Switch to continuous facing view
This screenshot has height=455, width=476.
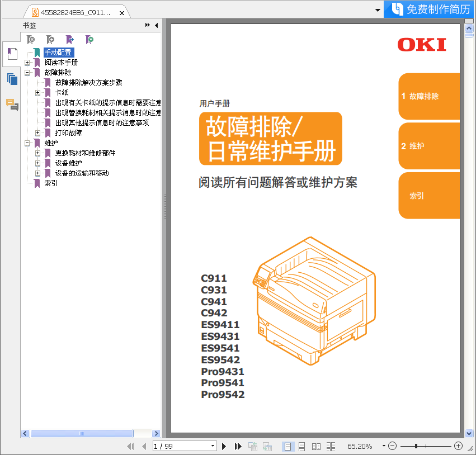331,446
